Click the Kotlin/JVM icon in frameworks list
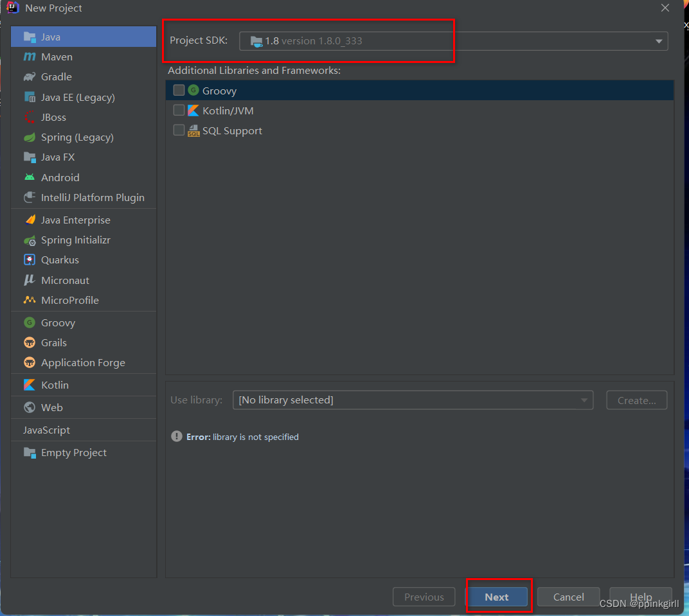Screen dimensions: 689x616 click(193, 110)
